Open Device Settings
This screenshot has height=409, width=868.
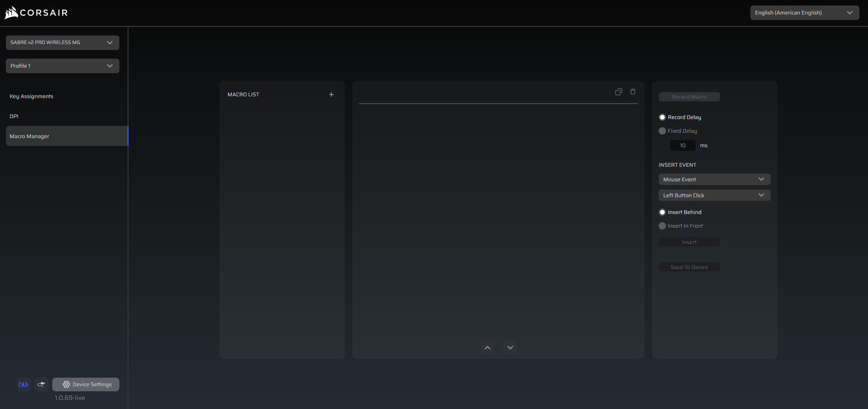(86, 384)
